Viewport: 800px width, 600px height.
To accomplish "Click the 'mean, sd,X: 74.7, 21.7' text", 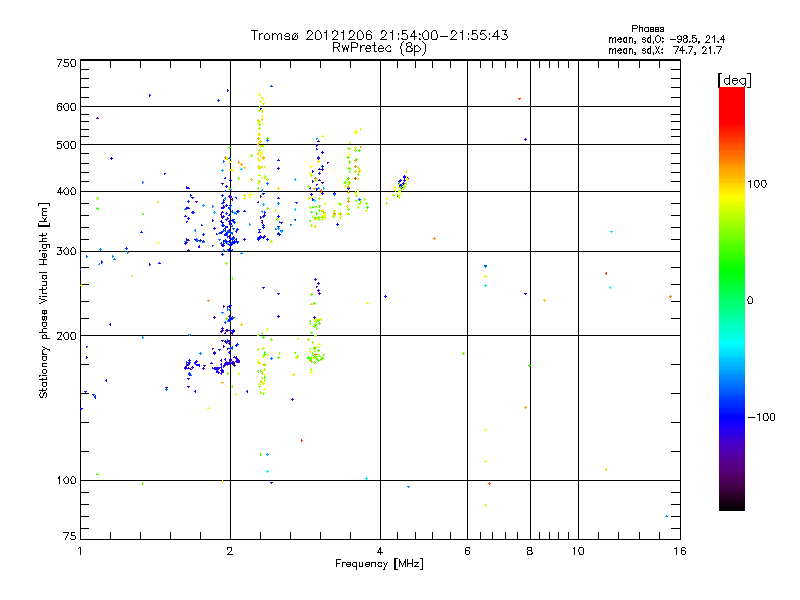I will 665,50.
